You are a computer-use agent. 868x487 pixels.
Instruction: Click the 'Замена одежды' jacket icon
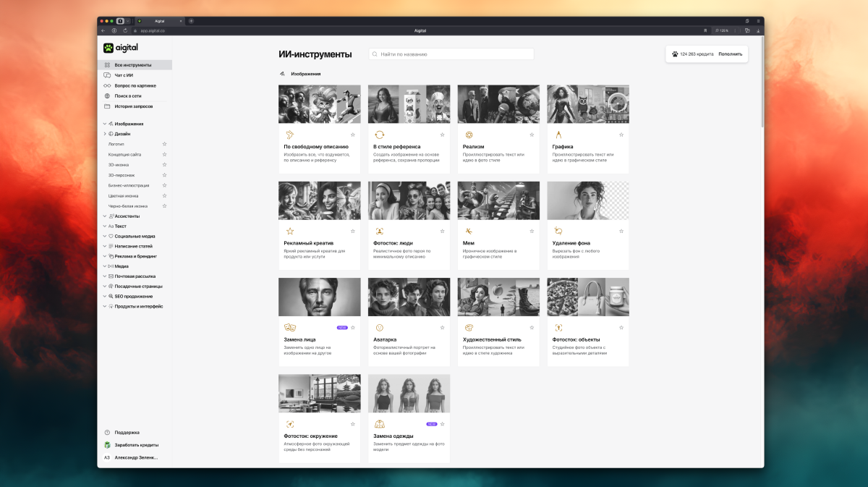tap(379, 423)
